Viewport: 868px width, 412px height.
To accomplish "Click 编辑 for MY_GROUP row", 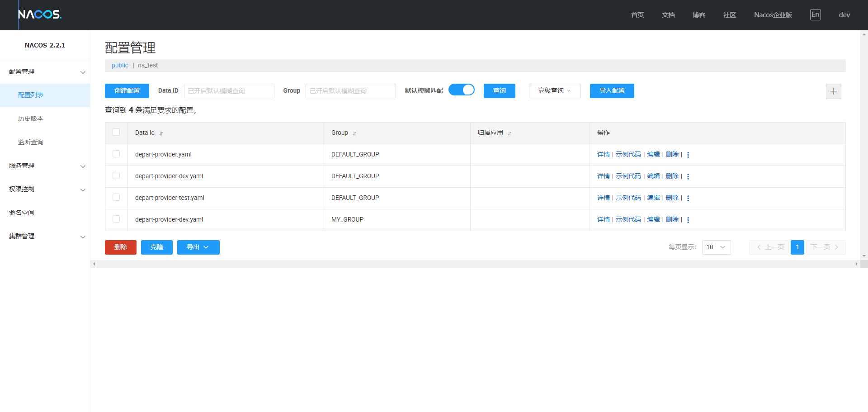I will coord(654,220).
